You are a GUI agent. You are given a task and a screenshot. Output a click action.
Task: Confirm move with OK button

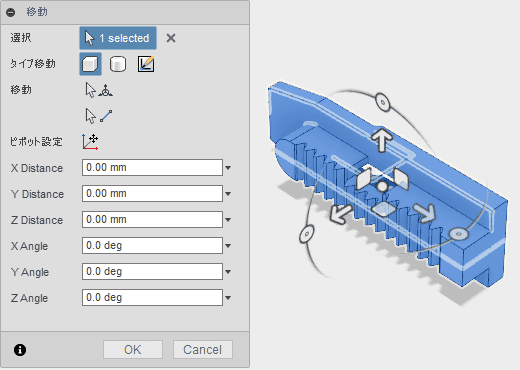[133, 350]
